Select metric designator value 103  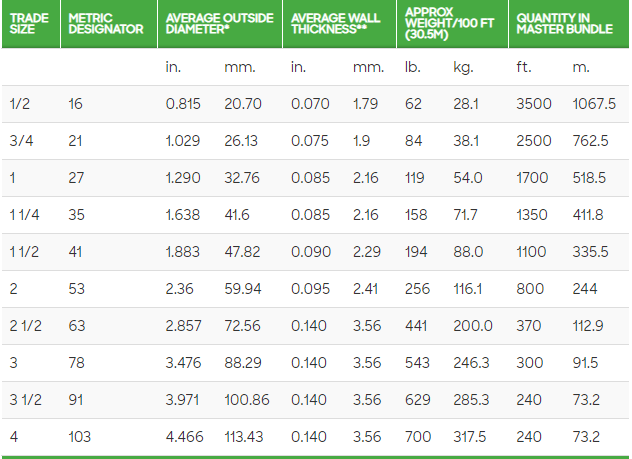(80, 436)
